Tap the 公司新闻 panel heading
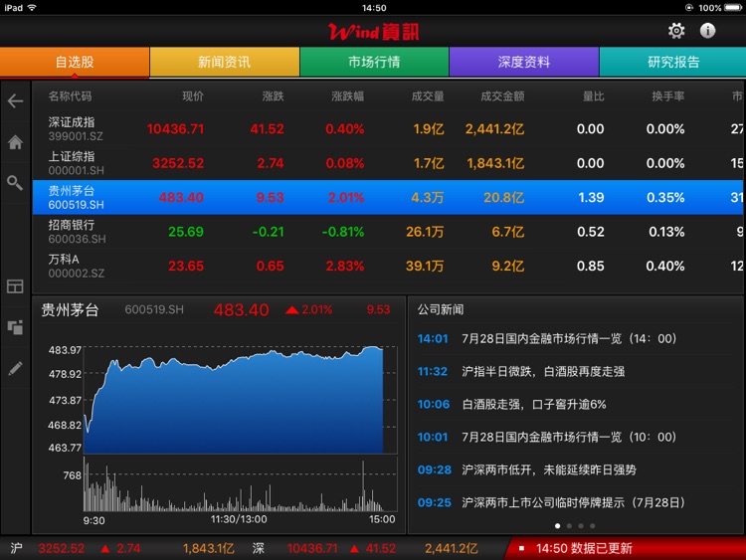The width and height of the screenshot is (746, 560). coord(440,309)
